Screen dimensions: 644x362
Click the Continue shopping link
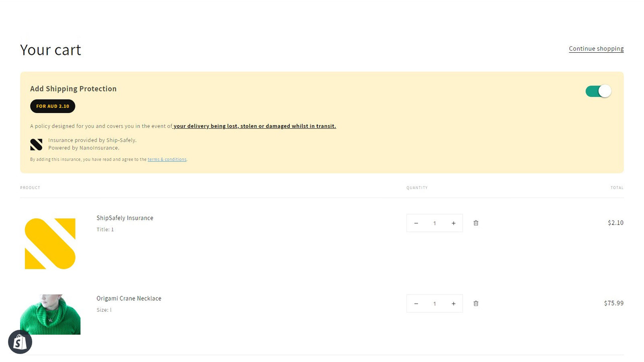596,48
